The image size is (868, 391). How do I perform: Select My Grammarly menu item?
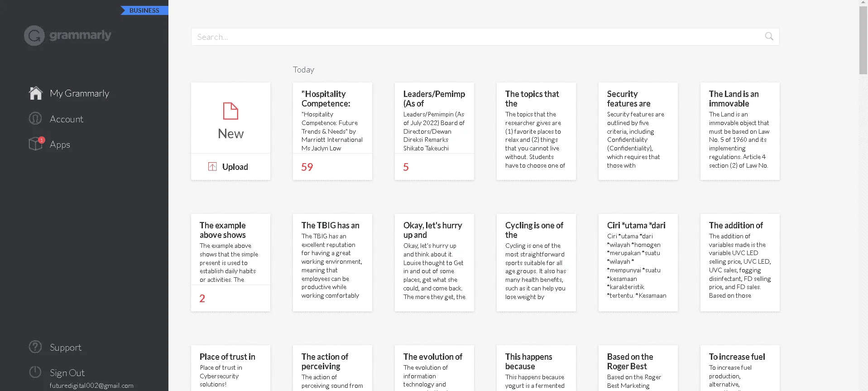tap(79, 93)
